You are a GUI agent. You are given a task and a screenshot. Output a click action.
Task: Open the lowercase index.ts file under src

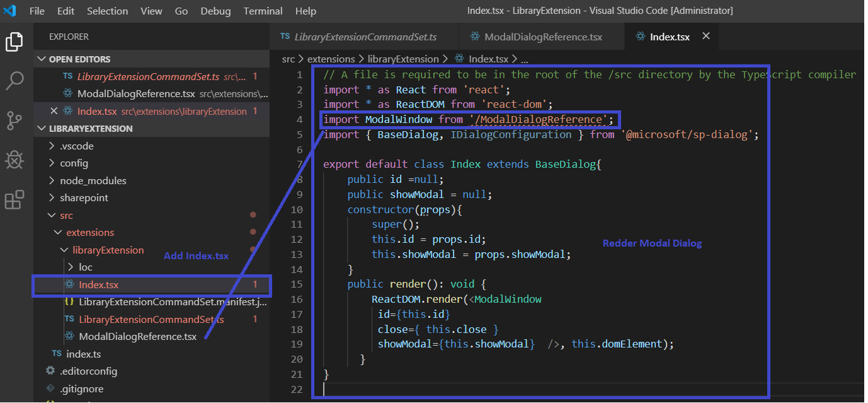point(151,354)
